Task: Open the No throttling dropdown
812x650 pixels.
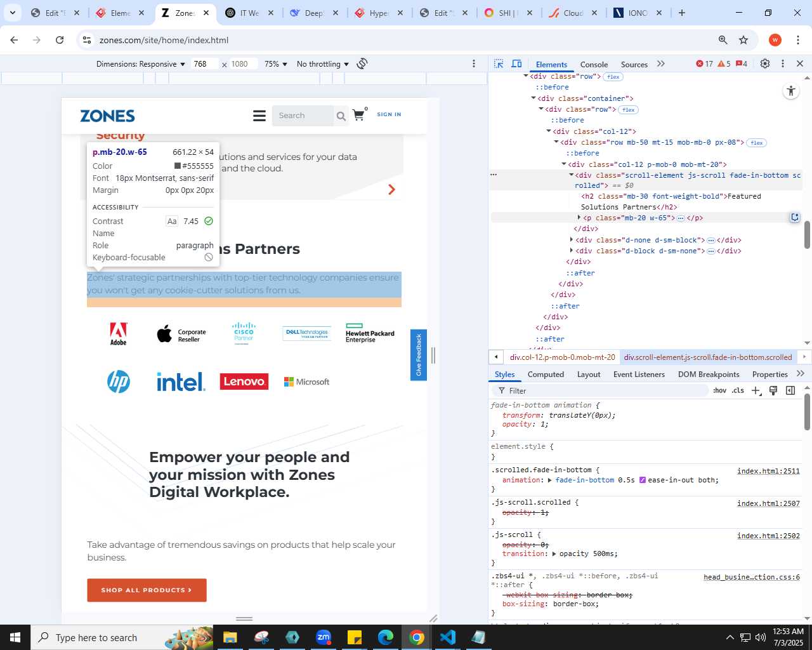Action: pyautogui.click(x=323, y=64)
